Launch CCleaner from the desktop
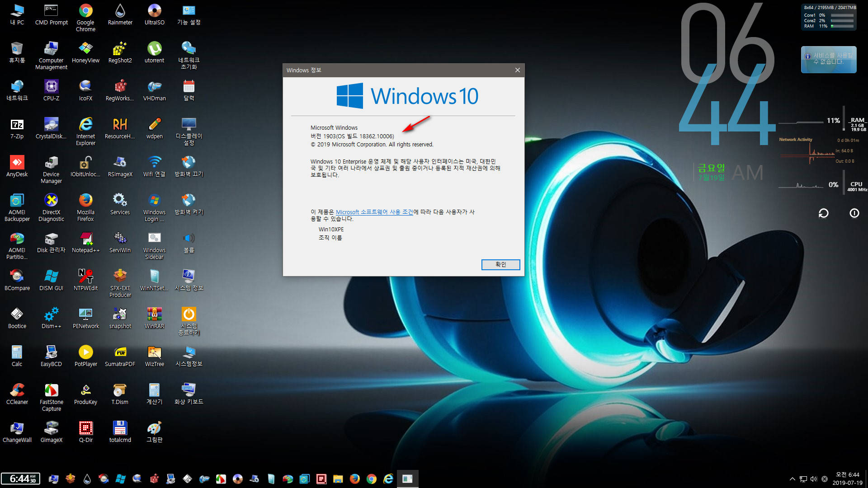 [x=17, y=394]
